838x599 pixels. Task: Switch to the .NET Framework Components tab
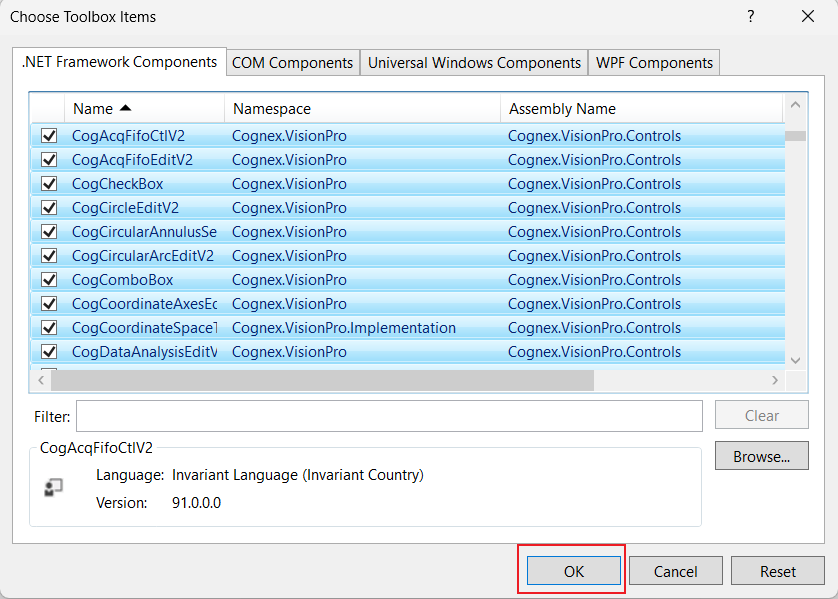pos(119,61)
